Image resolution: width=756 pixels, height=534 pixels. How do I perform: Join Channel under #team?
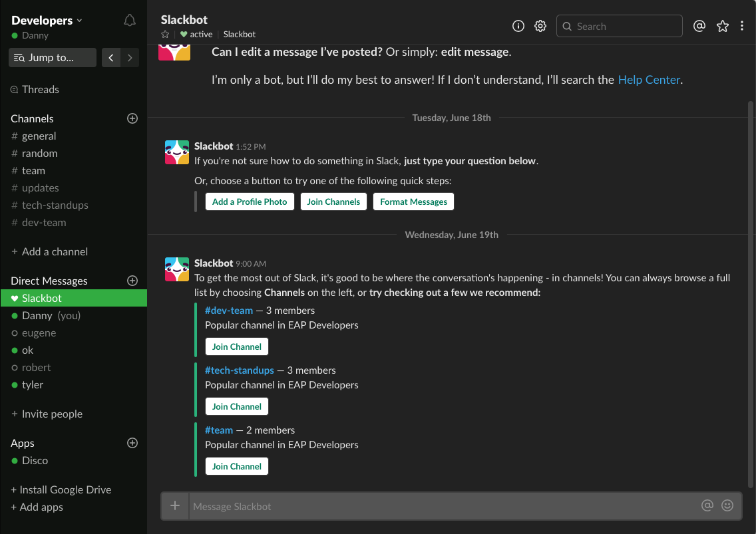point(237,466)
